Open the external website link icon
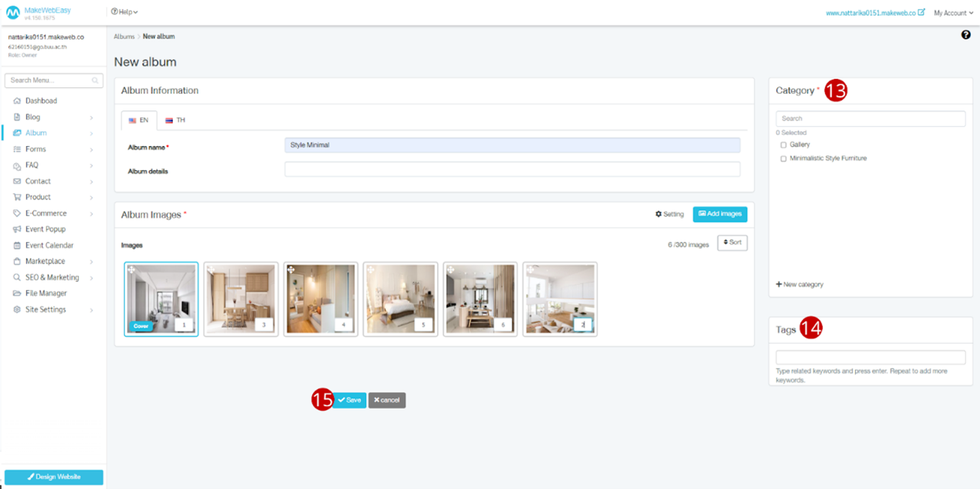The height and width of the screenshot is (489, 980). click(921, 12)
